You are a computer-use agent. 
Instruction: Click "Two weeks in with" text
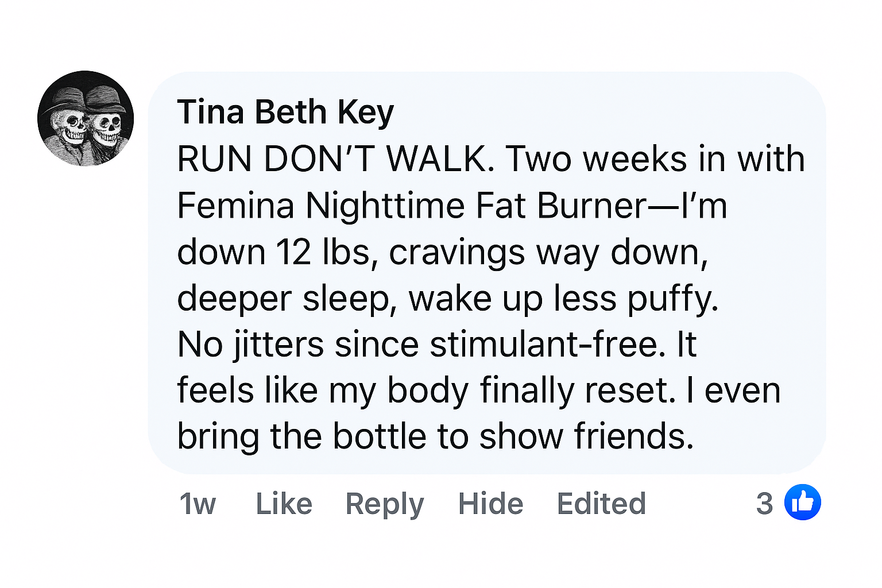click(x=655, y=159)
